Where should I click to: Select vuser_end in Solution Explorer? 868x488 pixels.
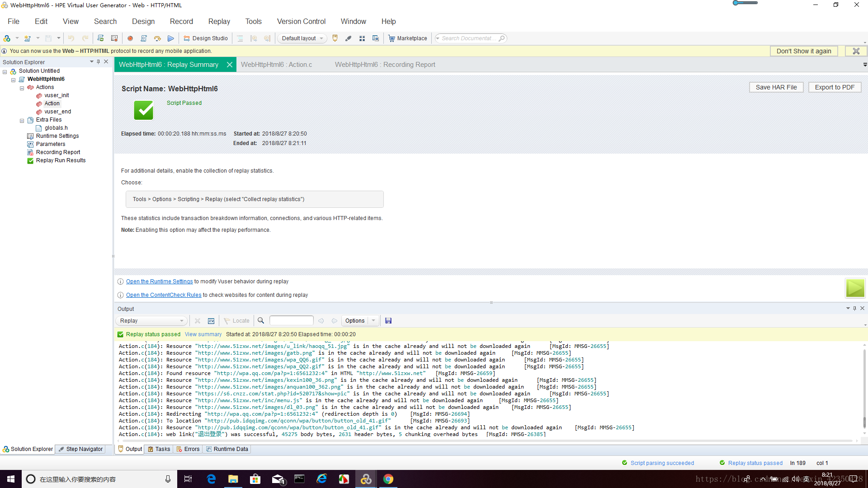click(57, 112)
